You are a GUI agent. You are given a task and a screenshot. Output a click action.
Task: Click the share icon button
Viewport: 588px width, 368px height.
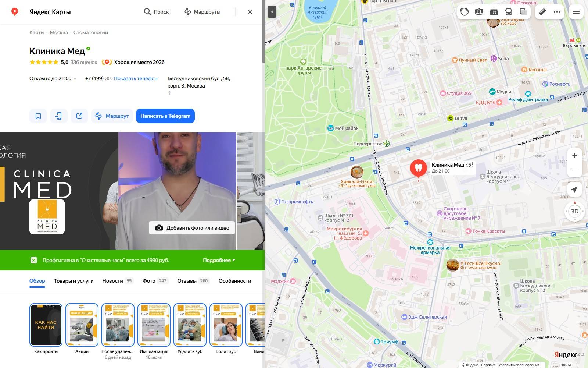[79, 116]
